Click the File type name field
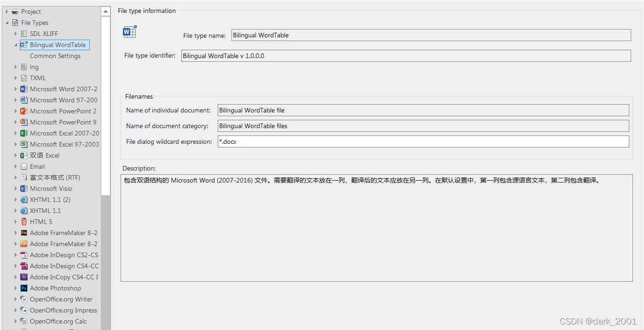 tap(431, 35)
